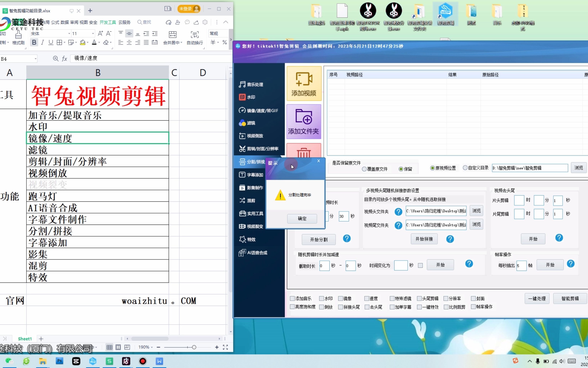Click 确定 in the 提示 dialog
588x368 pixels.
[302, 219]
